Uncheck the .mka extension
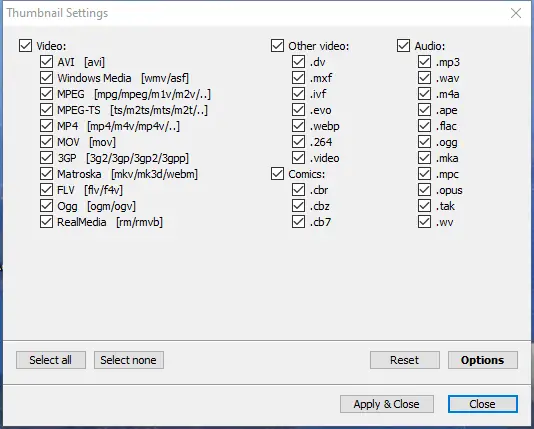This screenshot has height=429, width=534. 424,158
